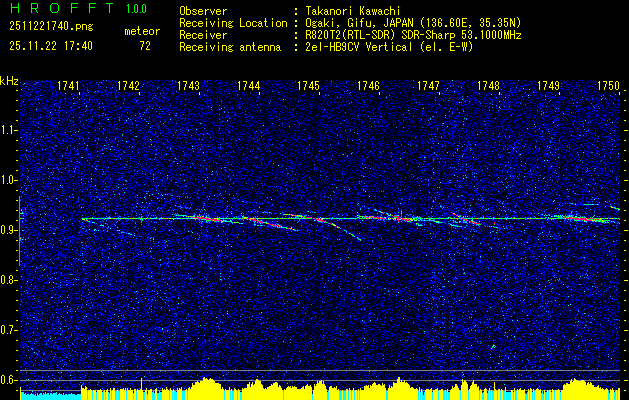Viewport: 629px width, 400px height.
Task: Click the kHz axis unit label
Action: 9,81
